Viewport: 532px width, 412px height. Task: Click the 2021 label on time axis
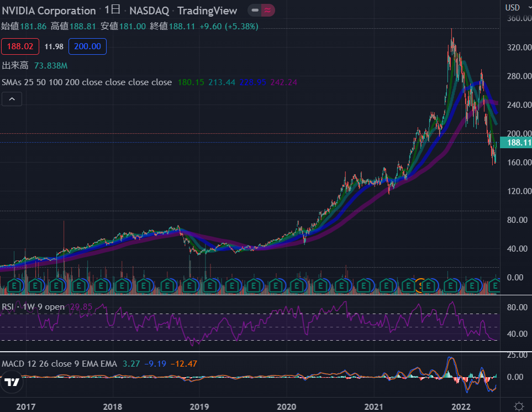click(x=374, y=406)
